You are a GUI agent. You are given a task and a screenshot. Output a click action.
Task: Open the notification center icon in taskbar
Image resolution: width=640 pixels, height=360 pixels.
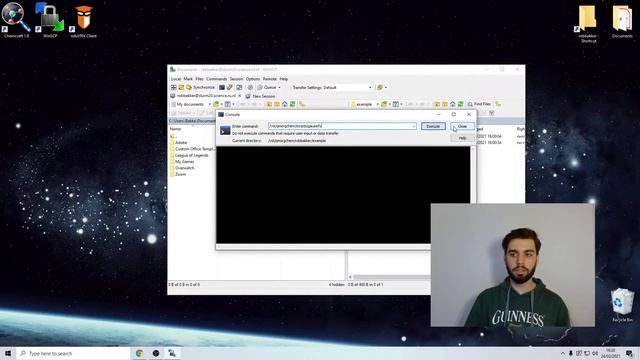tap(630, 353)
